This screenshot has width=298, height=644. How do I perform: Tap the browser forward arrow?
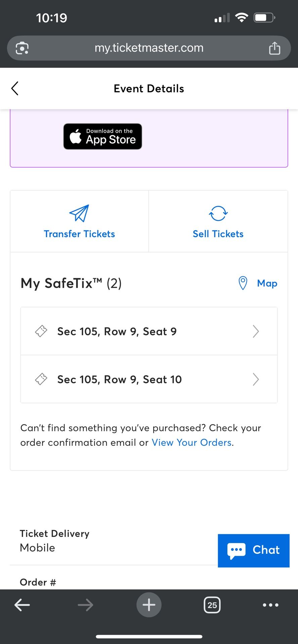[85, 605]
